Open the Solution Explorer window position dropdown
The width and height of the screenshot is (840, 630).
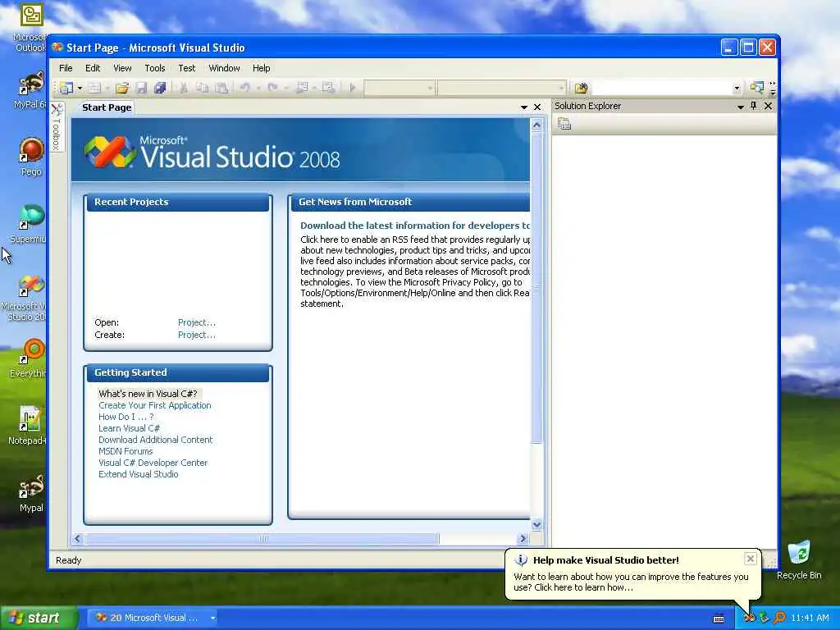[x=741, y=107]
